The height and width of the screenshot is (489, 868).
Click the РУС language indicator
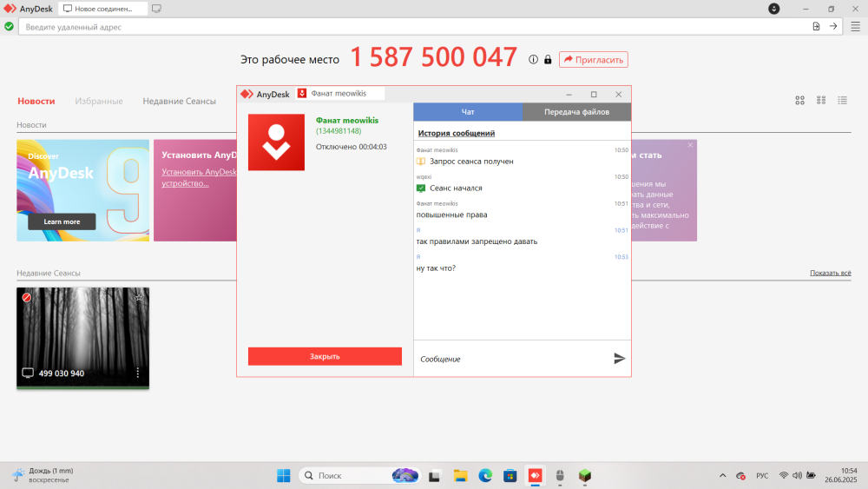point(762,475)
